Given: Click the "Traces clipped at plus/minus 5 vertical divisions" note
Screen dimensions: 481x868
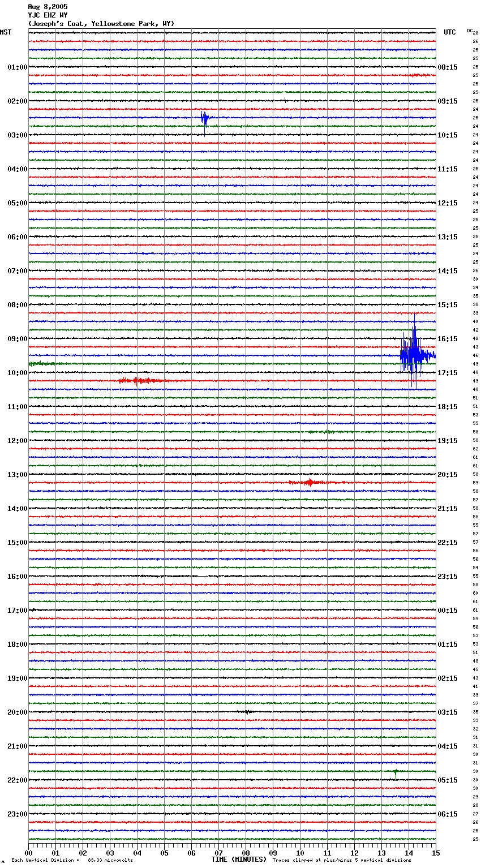Looking at the screenshot, I should tap(342, 860).
